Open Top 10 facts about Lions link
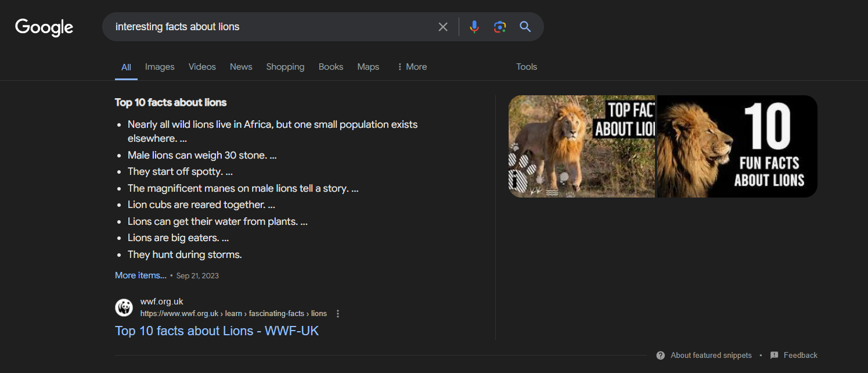The image size is (868, 373). pyautogui.click(x=217, y=331)
